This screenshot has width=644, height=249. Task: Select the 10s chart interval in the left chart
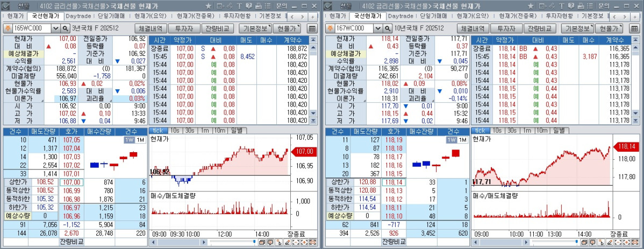coord(175,131)
